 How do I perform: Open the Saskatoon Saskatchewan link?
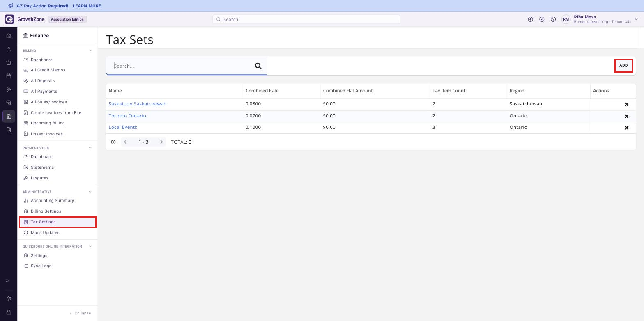coord(138,104)
